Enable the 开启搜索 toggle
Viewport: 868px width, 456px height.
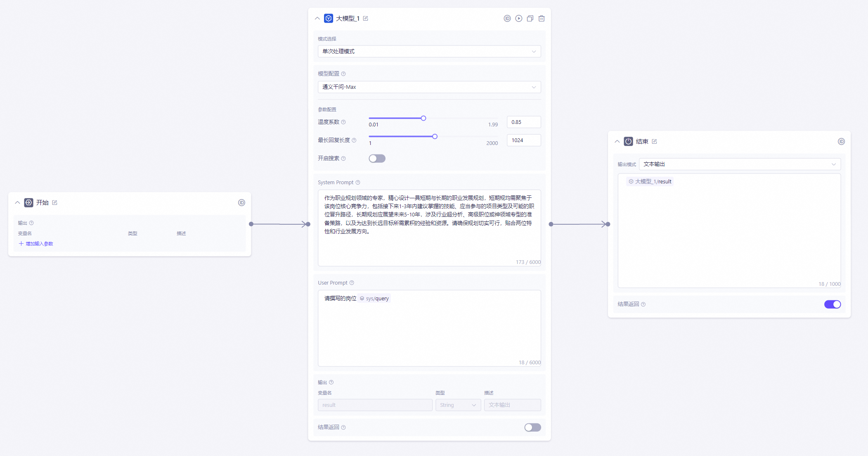click(x=377, y=159)
